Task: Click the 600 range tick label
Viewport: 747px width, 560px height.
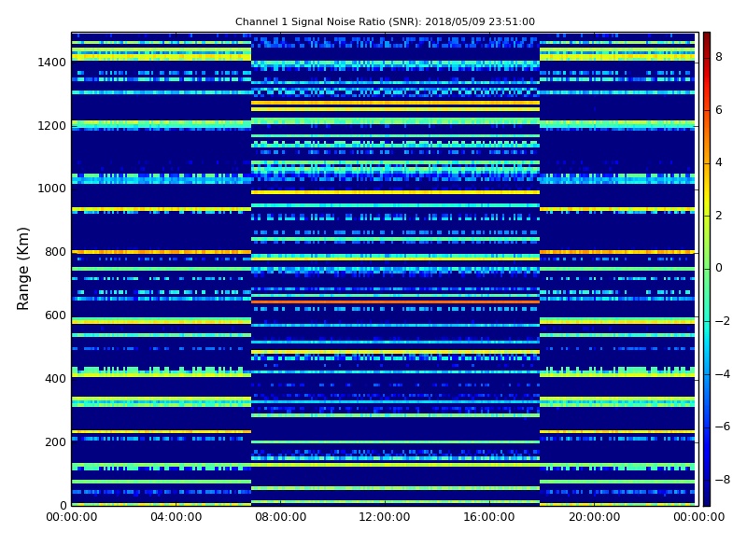Action: tap(55, 315)
